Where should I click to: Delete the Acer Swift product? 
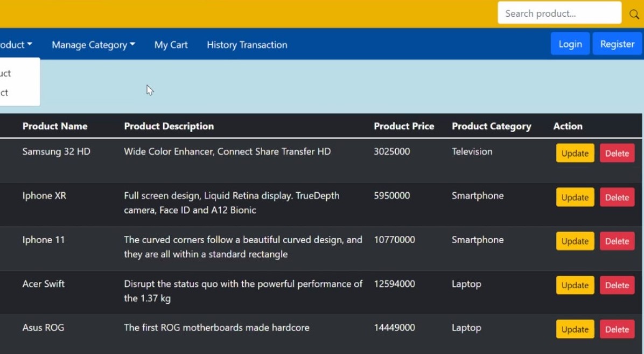[x=617, y=285]
